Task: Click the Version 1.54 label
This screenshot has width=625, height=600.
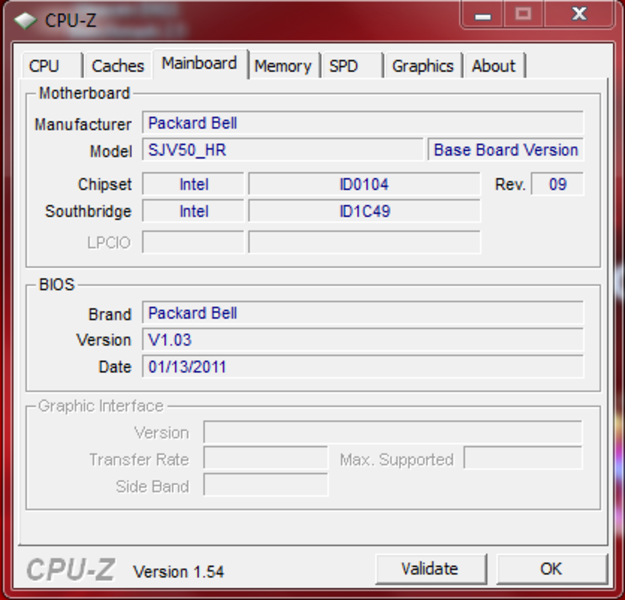Action: point(179,572)
